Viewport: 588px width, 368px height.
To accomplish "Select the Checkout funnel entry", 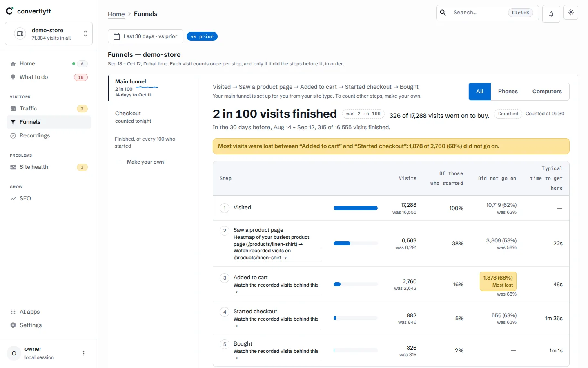I will tap(153, 117).
